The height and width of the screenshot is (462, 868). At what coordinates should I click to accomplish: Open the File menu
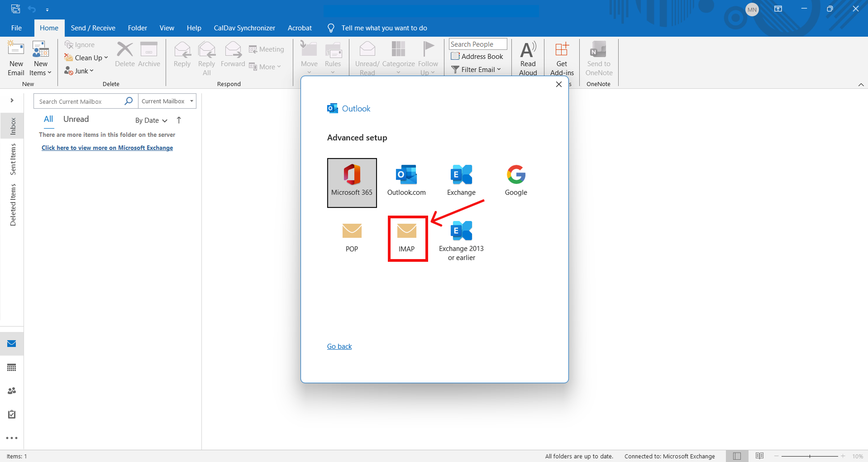coord(16,28)
